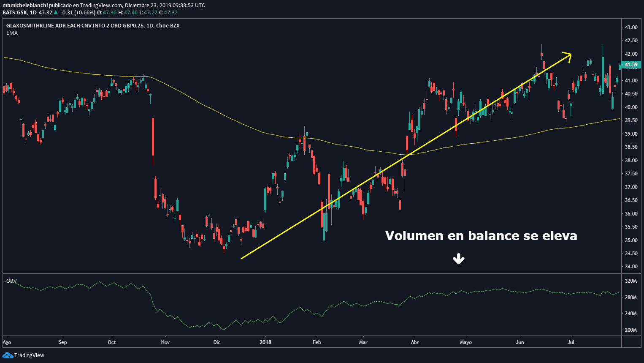Click the Oct label on time axis
The height and width of the screenshot is (363, 644).
(112, 342)
